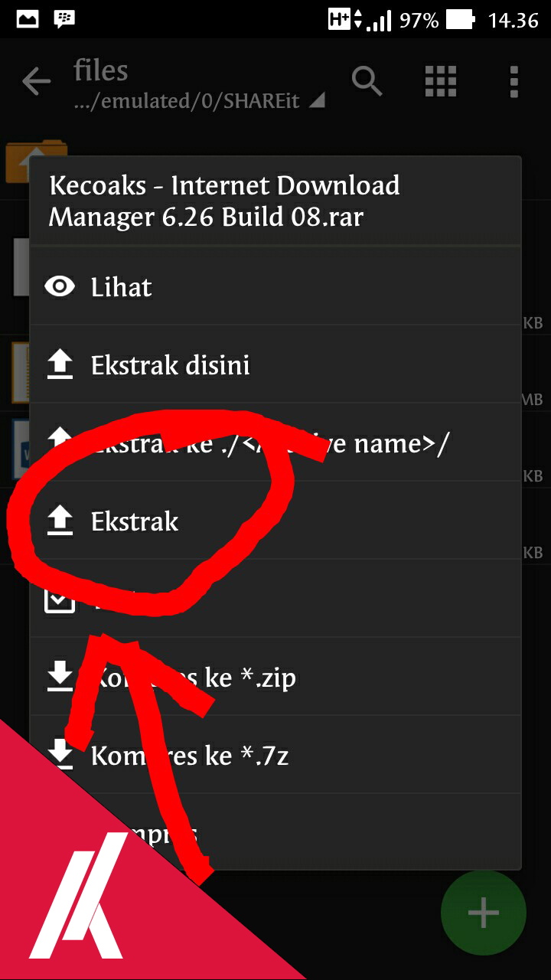Choose Kompres ke *.zip entry
The image size is (551, 980).
tap(275, 677)
